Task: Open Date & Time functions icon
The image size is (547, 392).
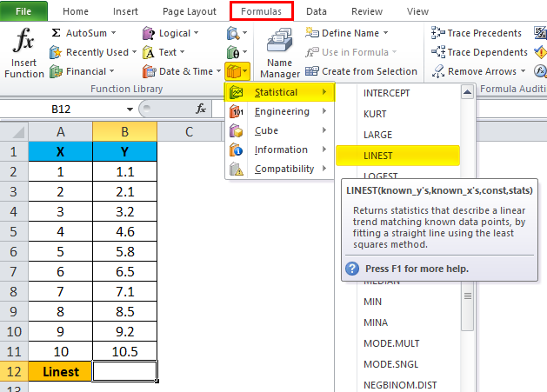Action: pyautogui.click(x=149, y=71)
